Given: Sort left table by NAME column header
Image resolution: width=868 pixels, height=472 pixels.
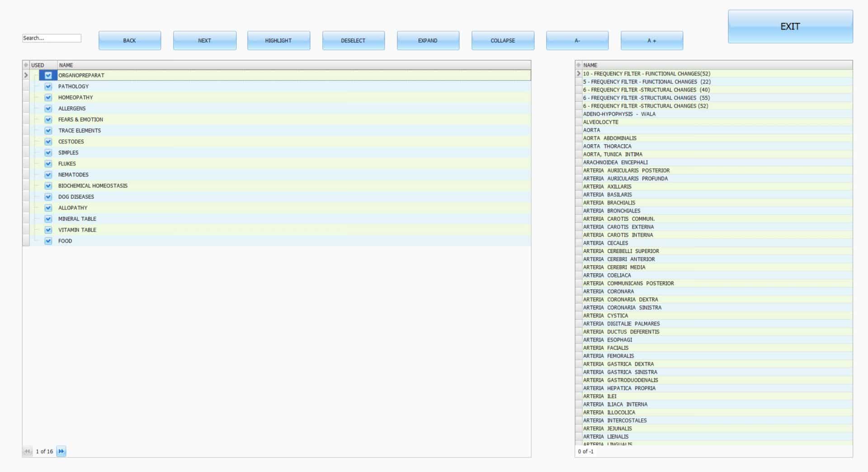Looking at the screenshot, I should (294, 65).
